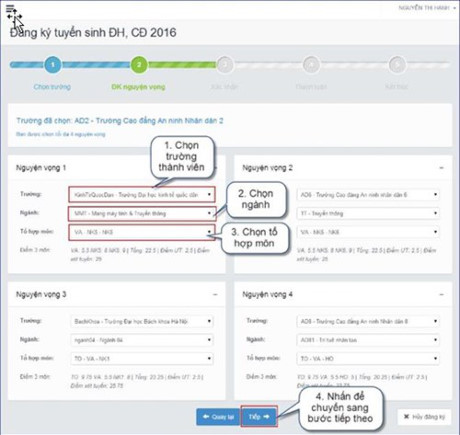This screenshot has height=435, width=460.
Task: Click the grayed step 3 circle
Action: pyautogui.click(x=225, y=64)
